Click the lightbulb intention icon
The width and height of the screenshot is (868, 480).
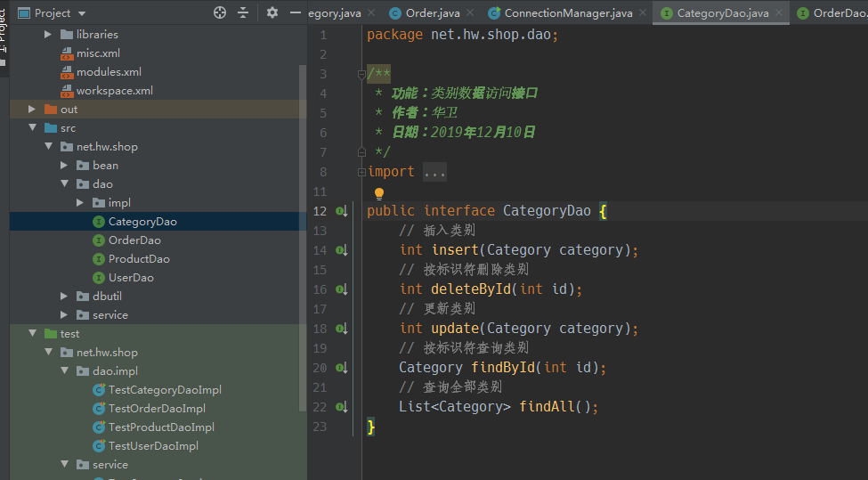pyautogui.click(x=379, y=194)
